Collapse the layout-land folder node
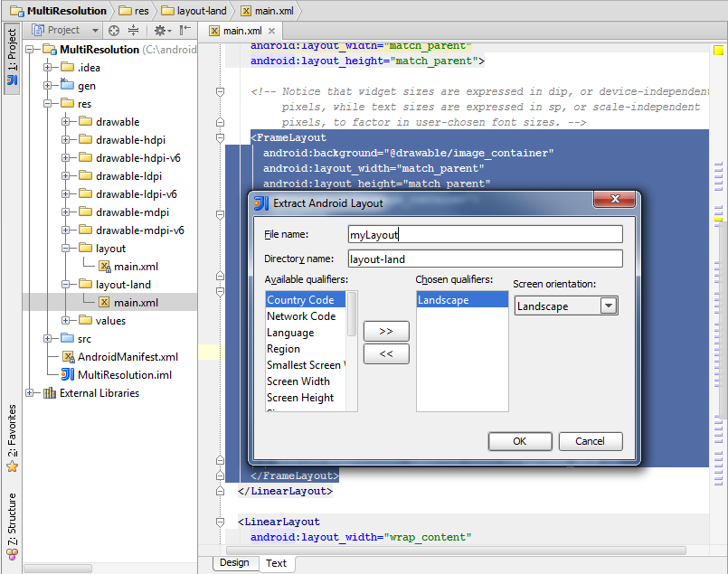 click(65, 285)
